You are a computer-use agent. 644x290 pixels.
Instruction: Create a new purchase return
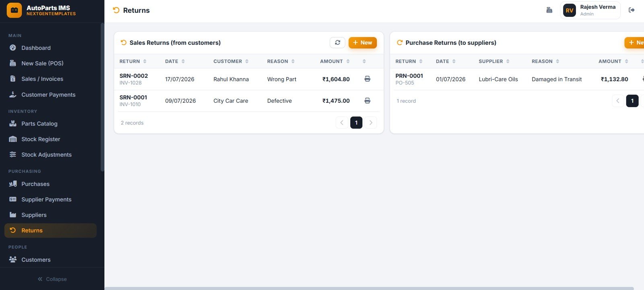[x=635, y=43]
